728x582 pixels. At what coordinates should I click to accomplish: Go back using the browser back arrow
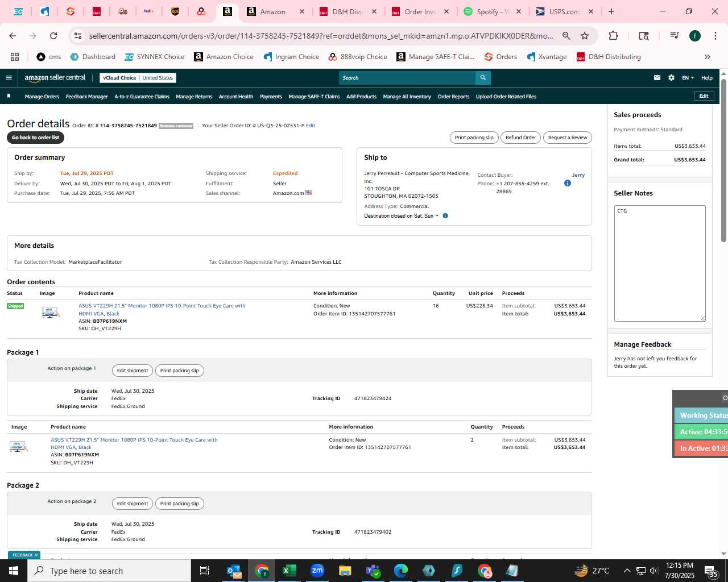13,36
